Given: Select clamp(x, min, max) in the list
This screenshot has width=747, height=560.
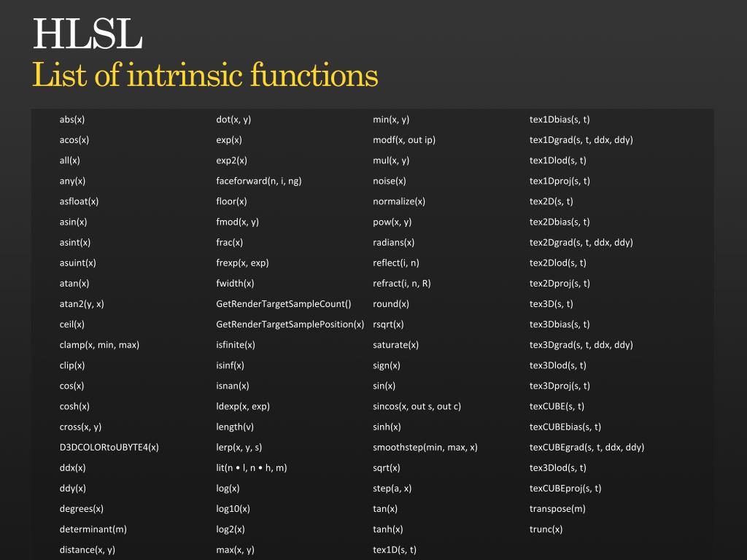Looking at the screenshot, I should click(99, 345).
